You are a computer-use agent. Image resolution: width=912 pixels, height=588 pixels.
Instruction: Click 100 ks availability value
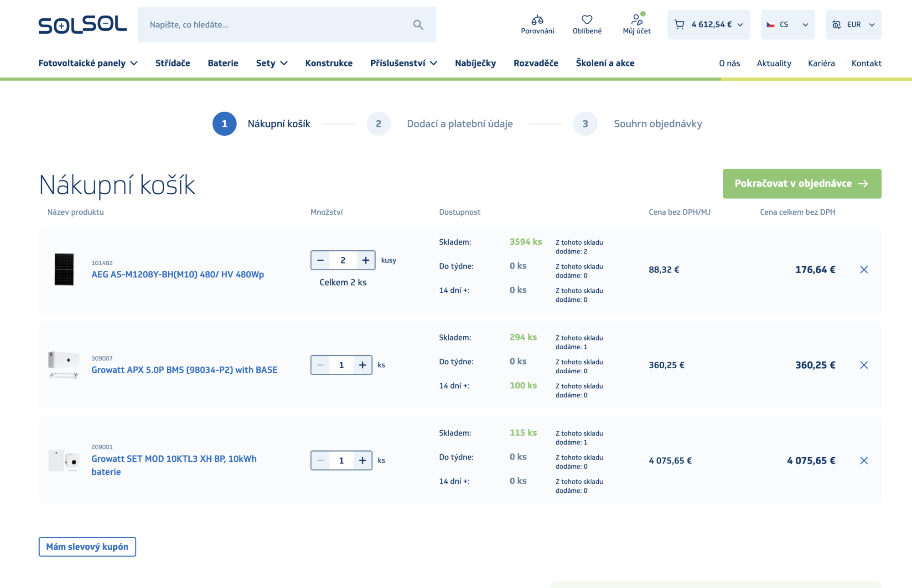(x=523, y=385)
